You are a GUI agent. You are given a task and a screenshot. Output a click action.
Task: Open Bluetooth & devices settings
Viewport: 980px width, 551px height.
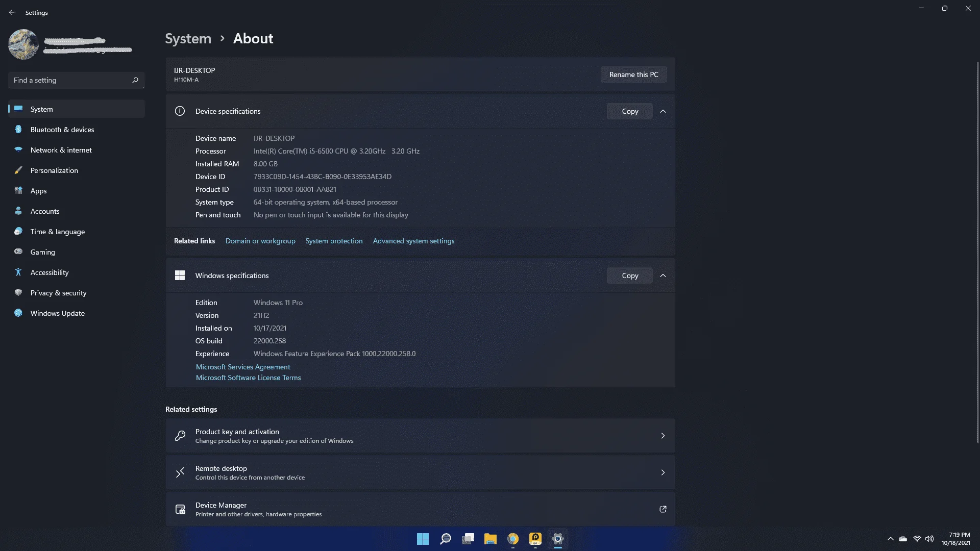[x=77, y=130]
